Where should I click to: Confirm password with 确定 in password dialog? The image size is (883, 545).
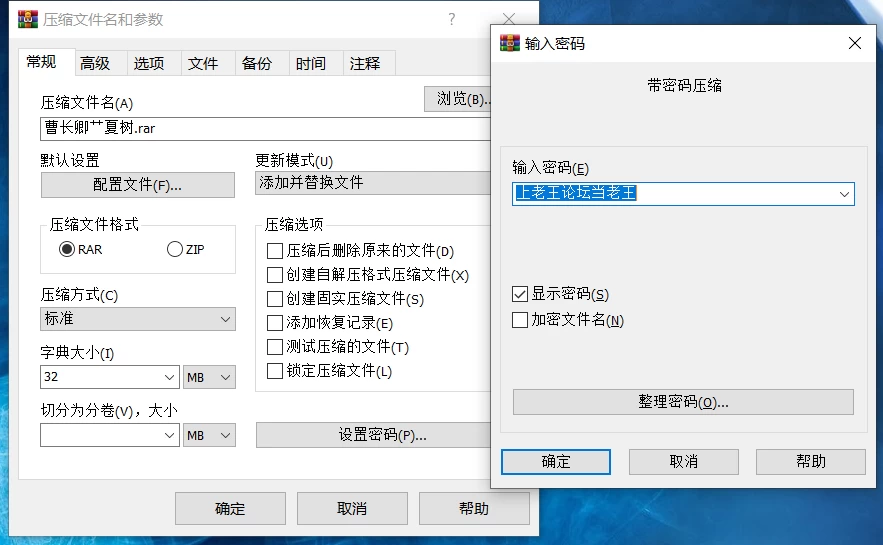556,462
